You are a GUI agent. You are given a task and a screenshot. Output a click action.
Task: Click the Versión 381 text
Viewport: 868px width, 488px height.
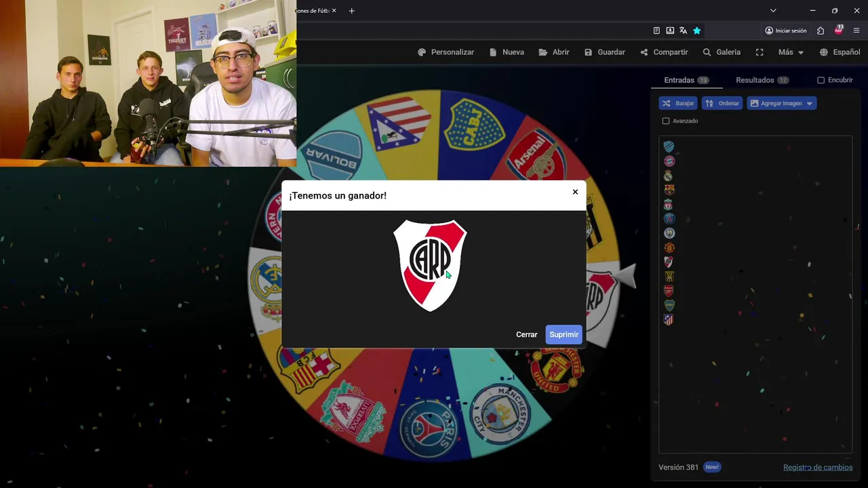coord(678,467)
